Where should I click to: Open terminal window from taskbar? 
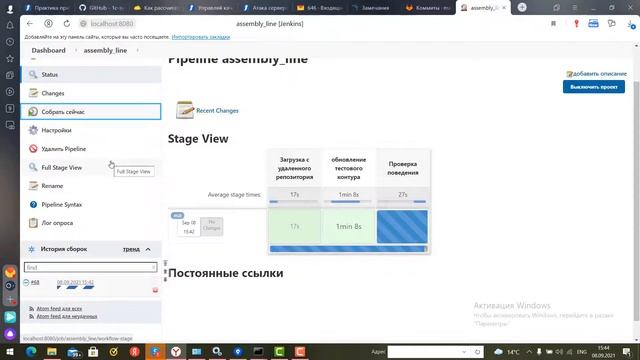pos(258,351)
